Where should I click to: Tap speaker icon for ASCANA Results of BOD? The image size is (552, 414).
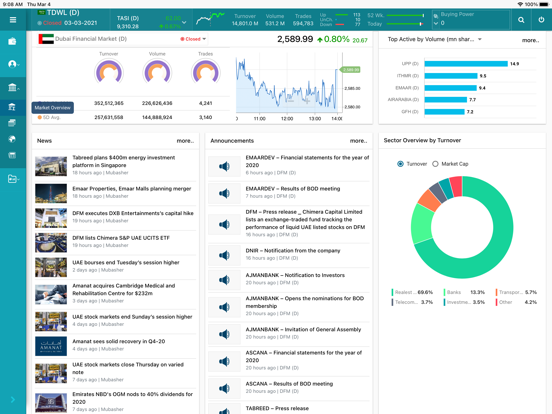tap(224, 388)
